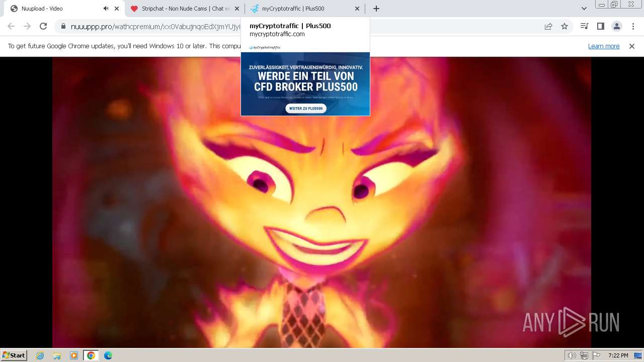This screenshot has width=644, height=362.
Task: Open the tab search dropdown arrow
Action: [584, 9]
